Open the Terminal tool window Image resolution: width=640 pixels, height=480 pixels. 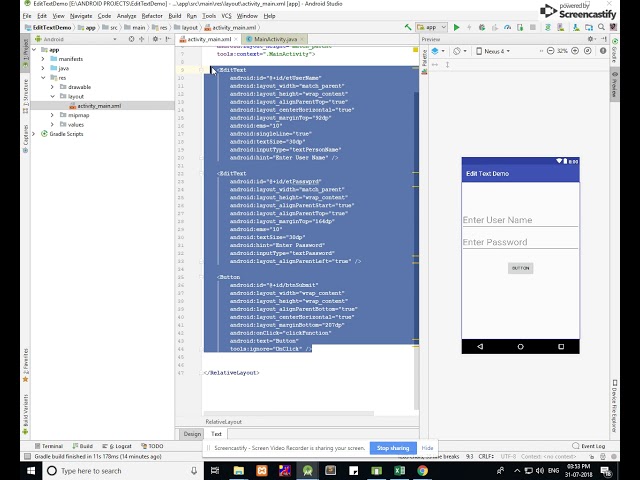pos(49,446)
